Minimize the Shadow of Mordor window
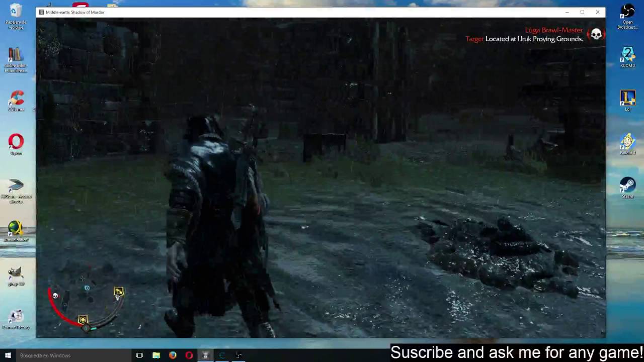This screenshot has width=644, height=362. point(567,12)
